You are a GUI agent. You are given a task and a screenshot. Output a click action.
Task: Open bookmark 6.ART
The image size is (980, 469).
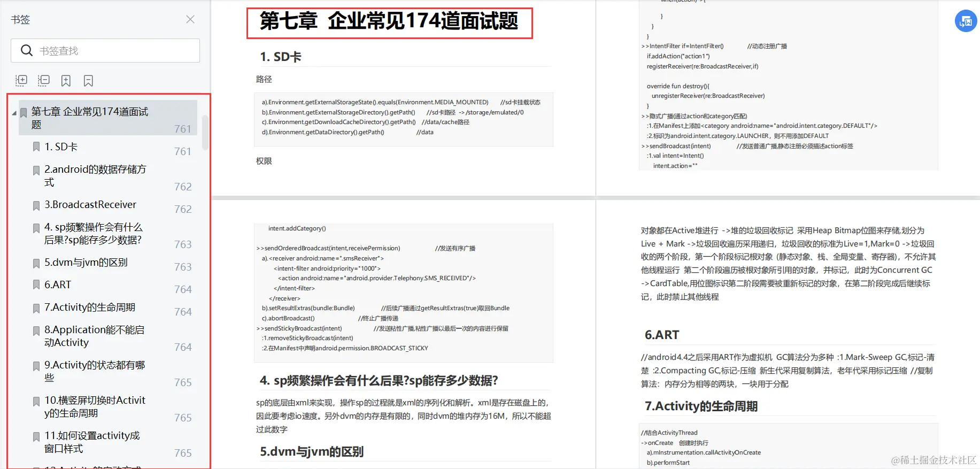tap(58, 285)
